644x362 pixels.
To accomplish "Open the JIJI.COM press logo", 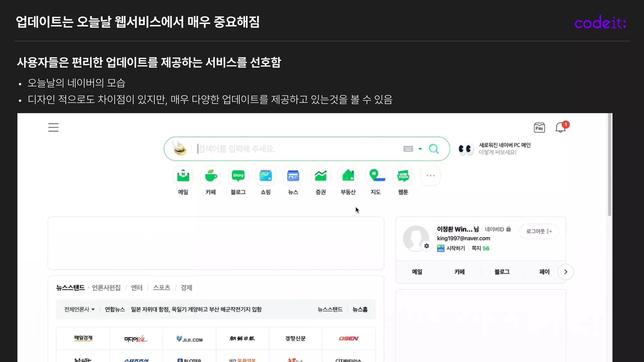I will pos(189,339).
